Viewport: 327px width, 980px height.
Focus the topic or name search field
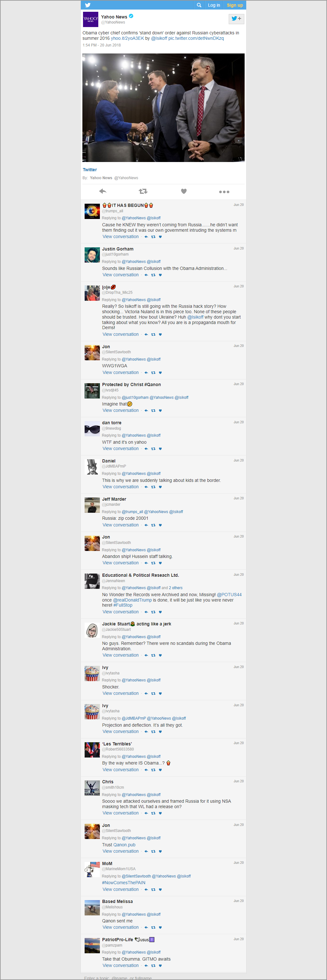click(163, 977)
